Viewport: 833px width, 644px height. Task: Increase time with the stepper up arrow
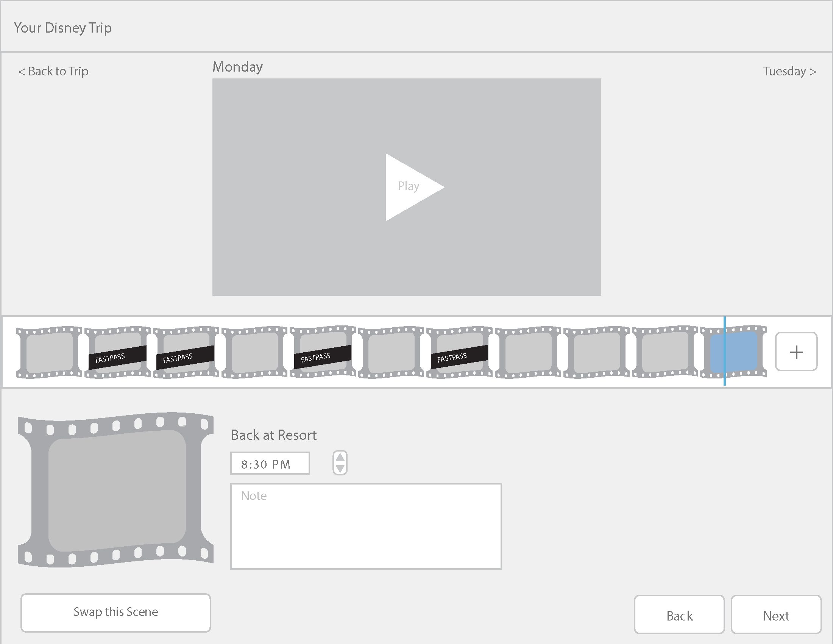[340, 457]
